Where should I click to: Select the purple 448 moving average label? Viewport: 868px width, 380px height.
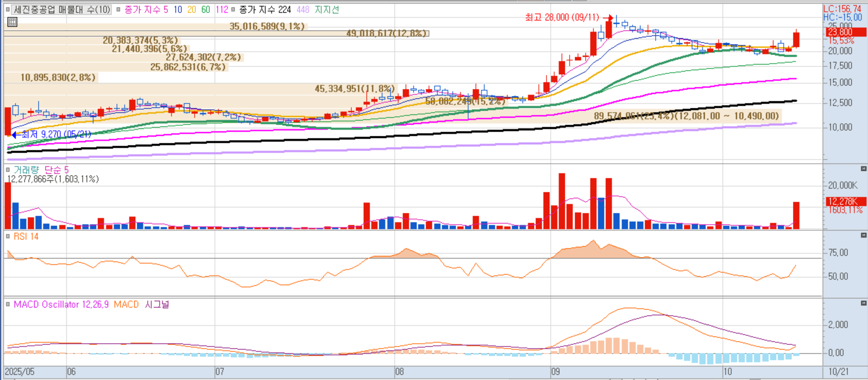tap(303, 9)
